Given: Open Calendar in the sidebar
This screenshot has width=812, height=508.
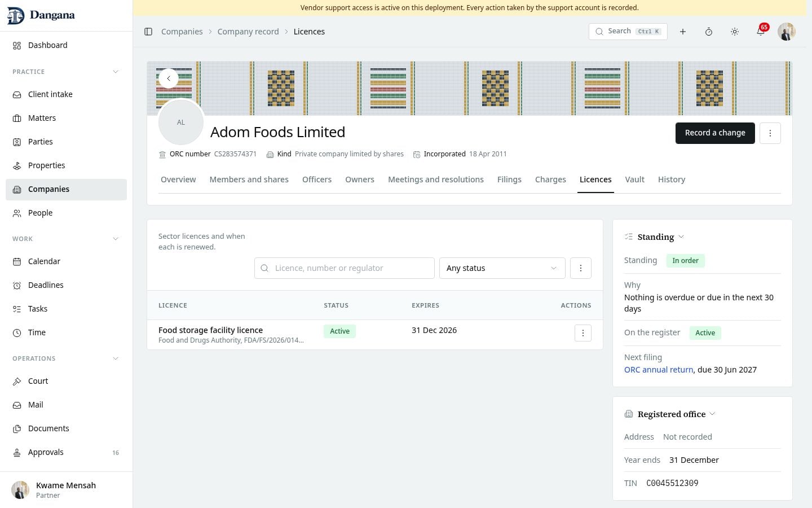Looking at the screenshot, I should pyautogui.click(x=66, y=261).
